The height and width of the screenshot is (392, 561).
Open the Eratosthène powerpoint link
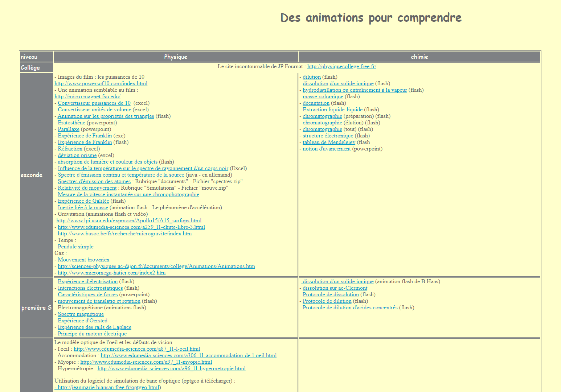71,123
